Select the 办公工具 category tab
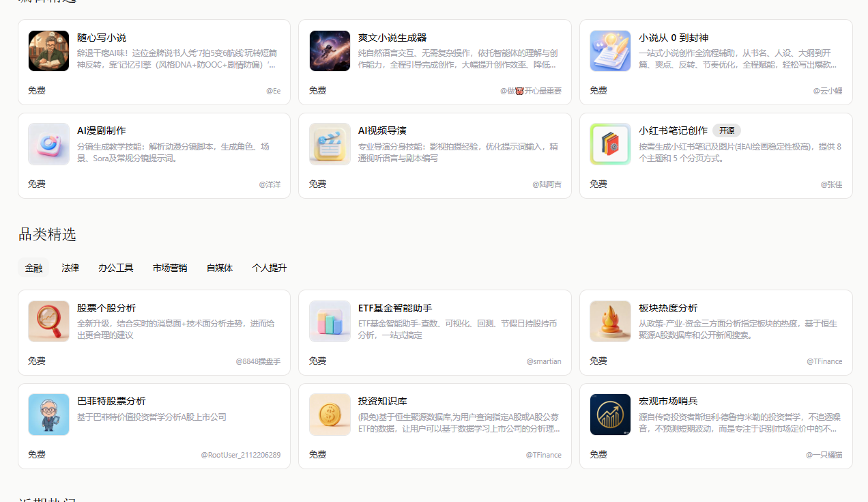 115,268
